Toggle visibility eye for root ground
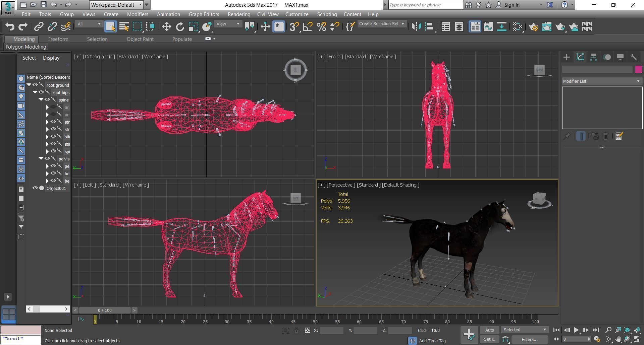Image resolution: width=644 pixels, height=345 pixels. click(35, 85)
